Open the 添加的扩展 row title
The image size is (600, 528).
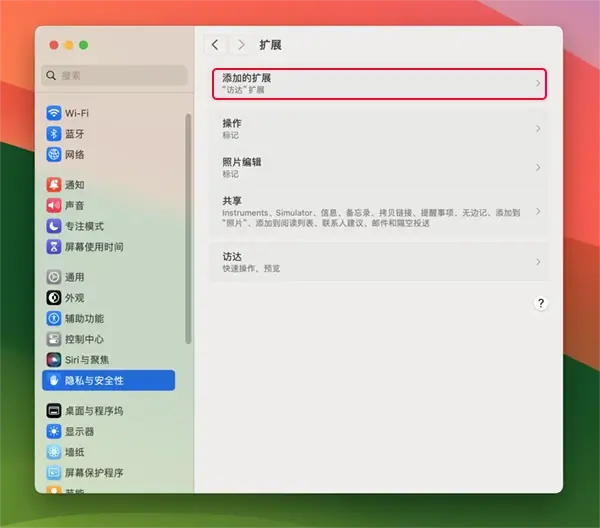tap(246, 78)
